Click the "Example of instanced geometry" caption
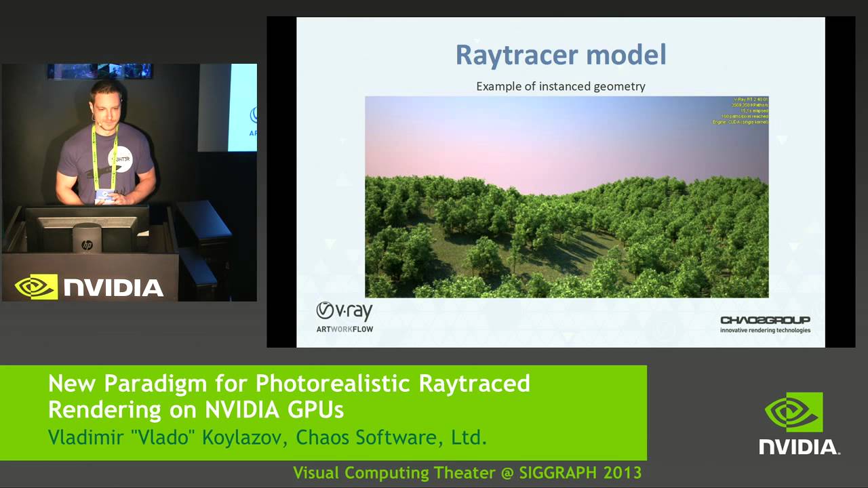The height and width of the screenshot is (488, 868). tap(560, 86)
